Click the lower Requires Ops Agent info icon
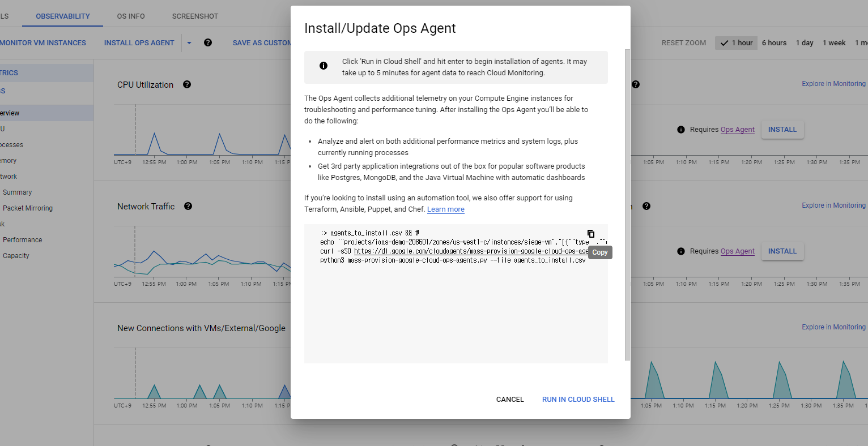 click(x=681, y=251)
